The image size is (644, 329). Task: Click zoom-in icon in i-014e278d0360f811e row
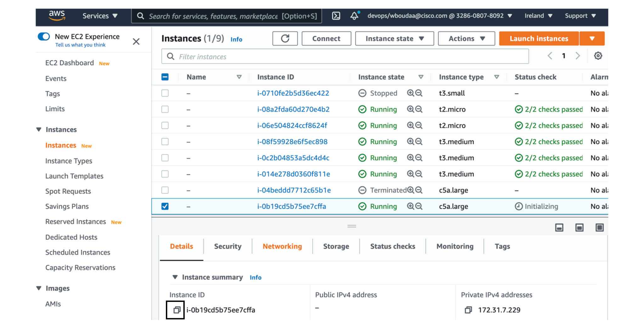(x=410, y=174)
